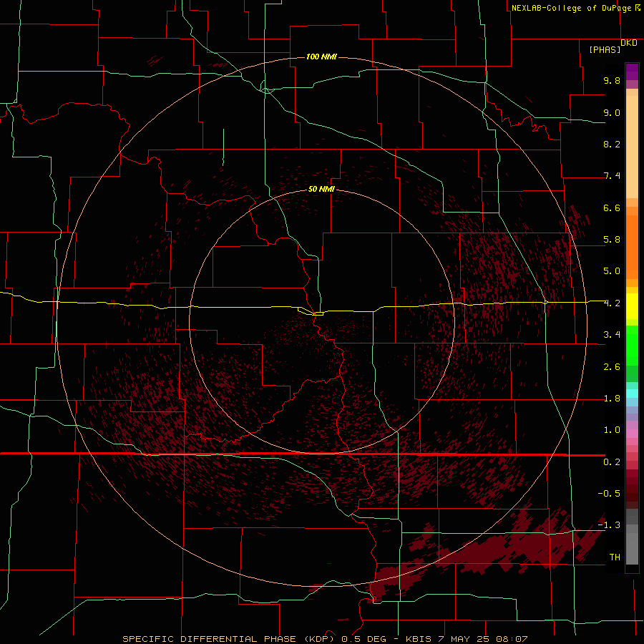The image size is (644, 644).
Task: Click the KDP product caption at bottom
Action: [x=326, y=639]
